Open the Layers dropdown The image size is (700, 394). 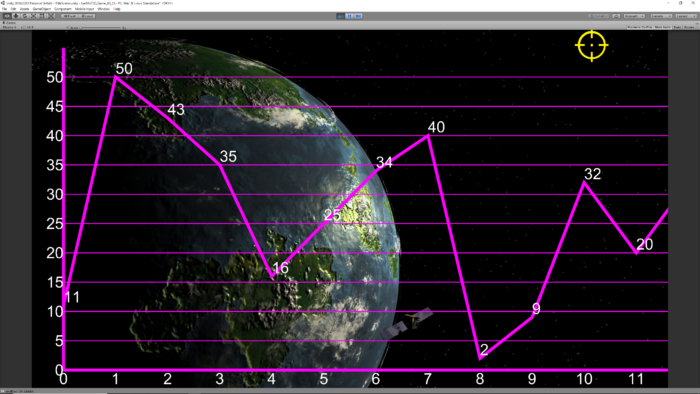[661, 16]
